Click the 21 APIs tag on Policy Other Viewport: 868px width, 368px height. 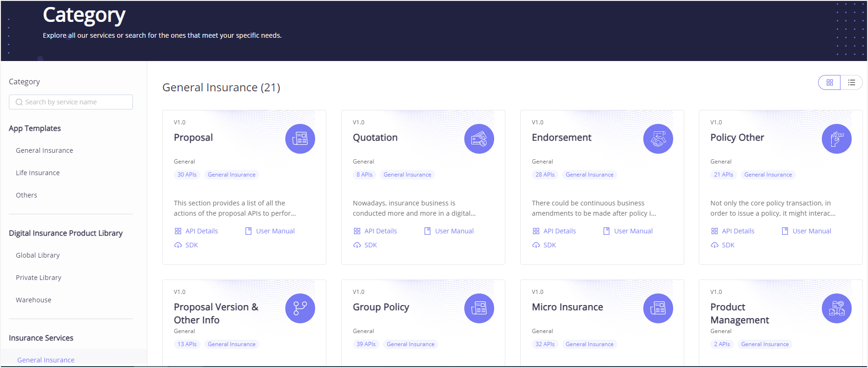click(x=723, y=175)
